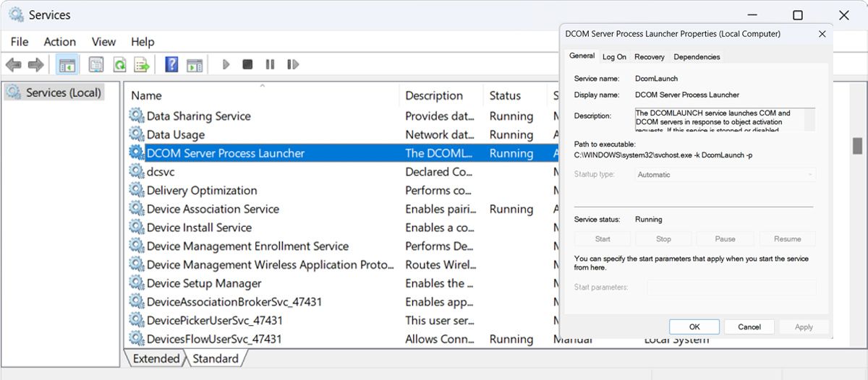Switch to the Log On tab
Viewport: 868px width, 380px height.
(x=614, y=57)
